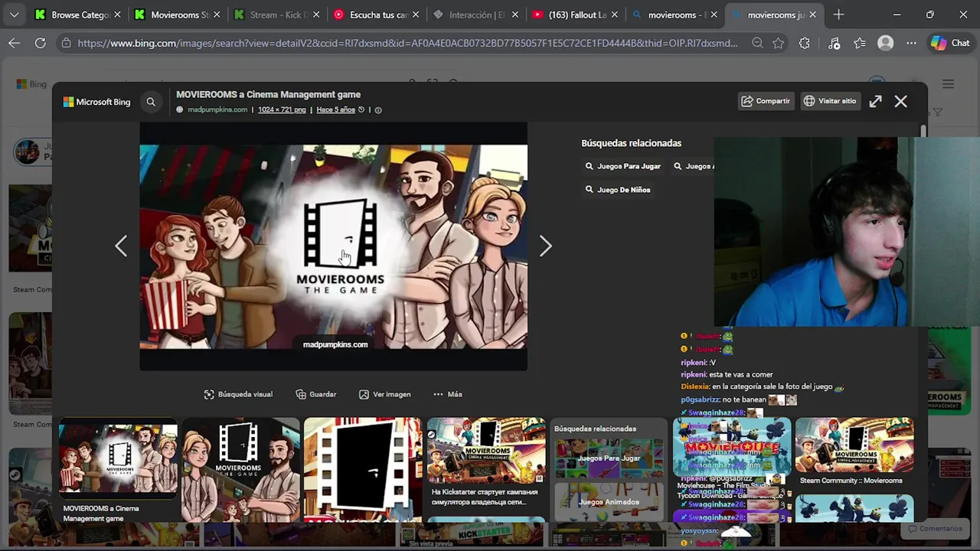Expand the image viewer to full screen
The image size is (980, 551).
(875, 101)
